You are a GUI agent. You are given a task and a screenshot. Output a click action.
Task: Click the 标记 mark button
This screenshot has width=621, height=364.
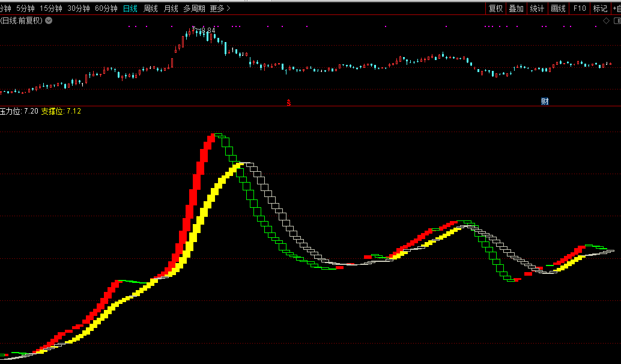point(600,8)
